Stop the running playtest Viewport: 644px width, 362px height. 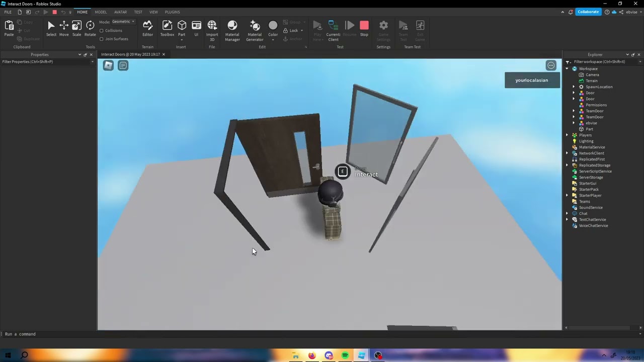point(364,28)
